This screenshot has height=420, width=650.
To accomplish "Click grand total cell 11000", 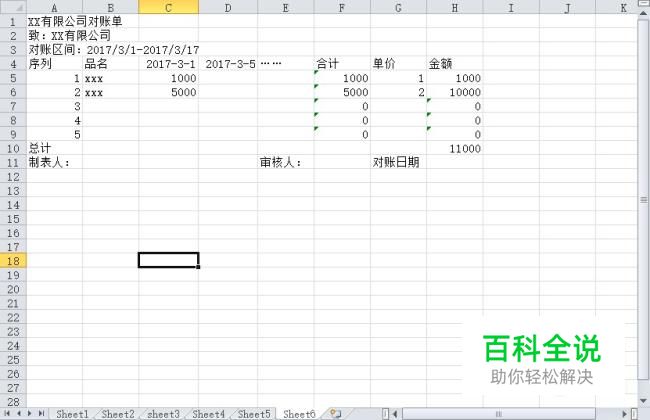I will (455, 148).
